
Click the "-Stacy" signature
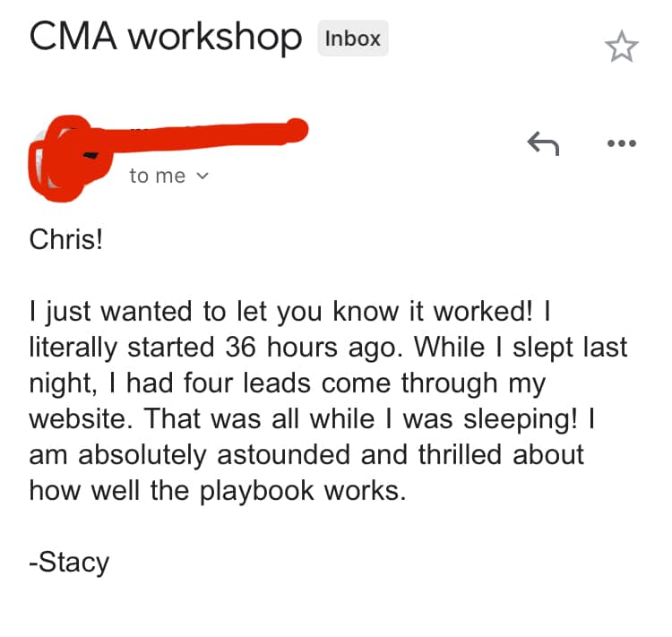69,563
